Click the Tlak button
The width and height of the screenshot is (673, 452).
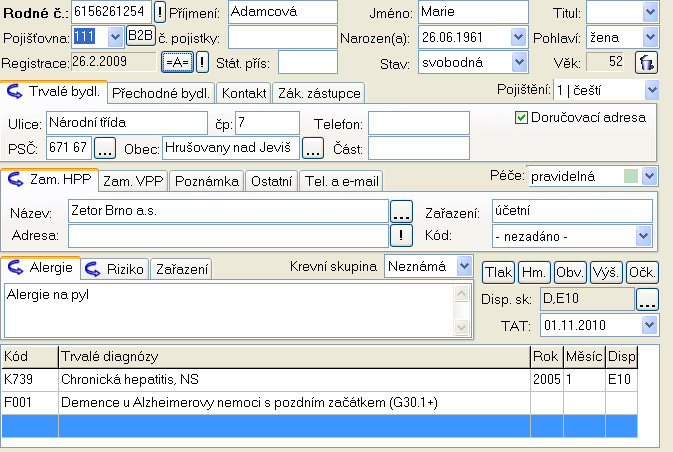pyautogui.click(x=498, y=271)
